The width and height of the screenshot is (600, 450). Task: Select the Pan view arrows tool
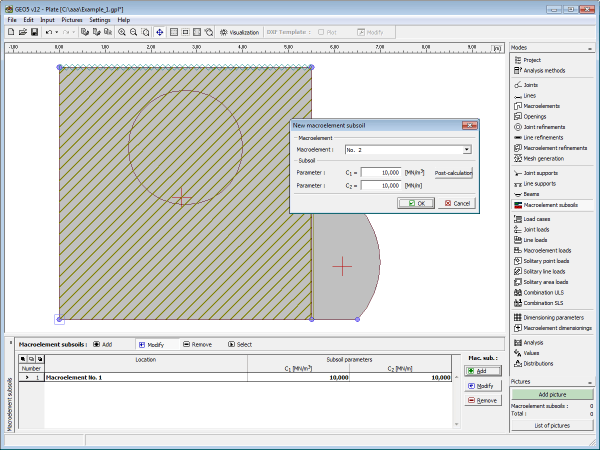point(160,32)
